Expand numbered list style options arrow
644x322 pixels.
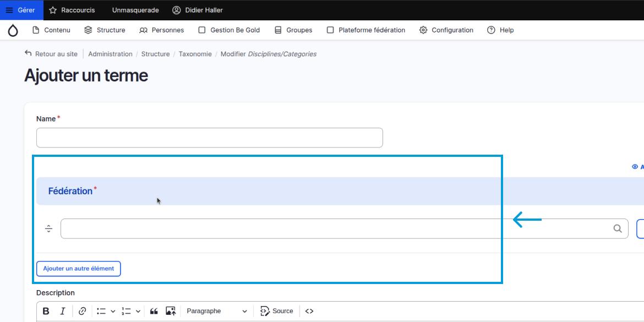tap(138, 311)
